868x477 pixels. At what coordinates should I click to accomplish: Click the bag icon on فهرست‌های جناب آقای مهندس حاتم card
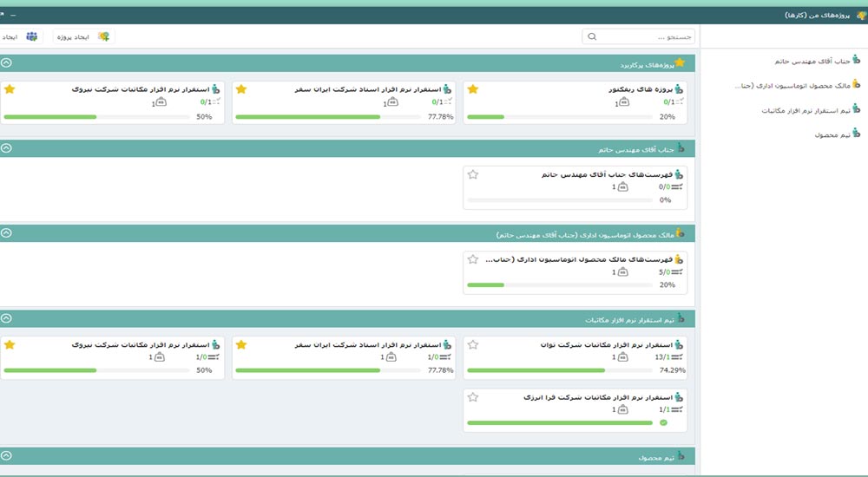click(x=622, y=187)
